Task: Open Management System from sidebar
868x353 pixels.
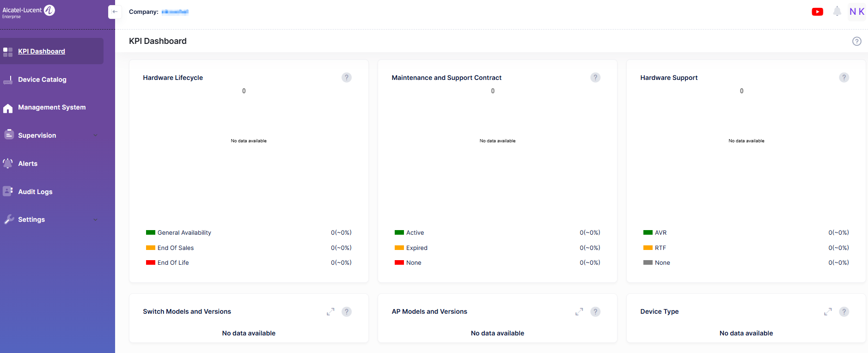Action: coord(52,107)
